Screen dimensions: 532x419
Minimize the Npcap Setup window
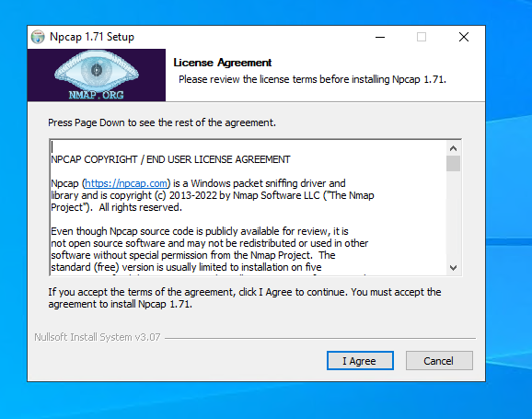coord(380,37)
